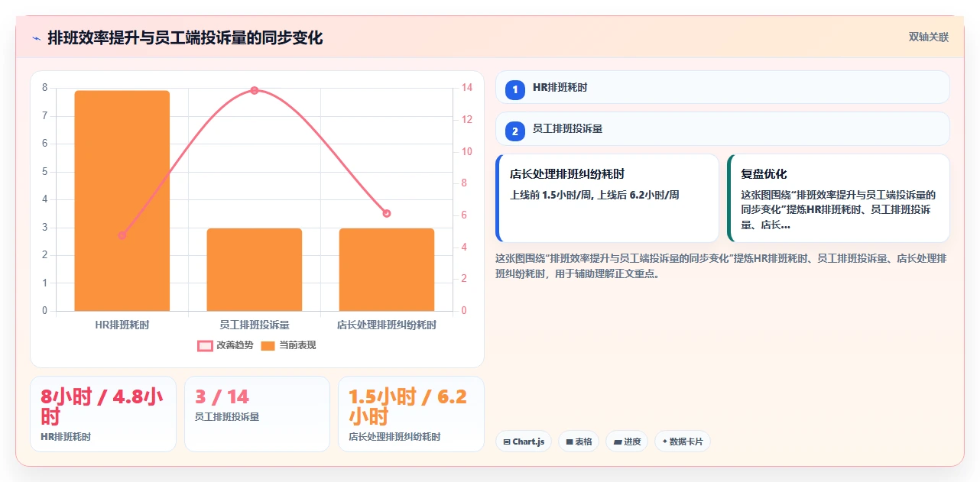Screen dimensions: 980x482
Task: Click the right axis value 14
Action: click(467, 88)
